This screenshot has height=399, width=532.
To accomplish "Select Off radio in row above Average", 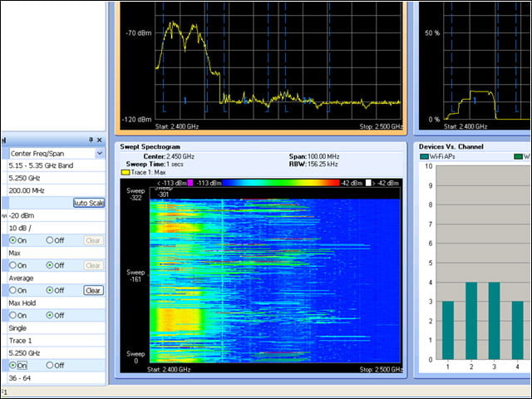I will 50,265.
